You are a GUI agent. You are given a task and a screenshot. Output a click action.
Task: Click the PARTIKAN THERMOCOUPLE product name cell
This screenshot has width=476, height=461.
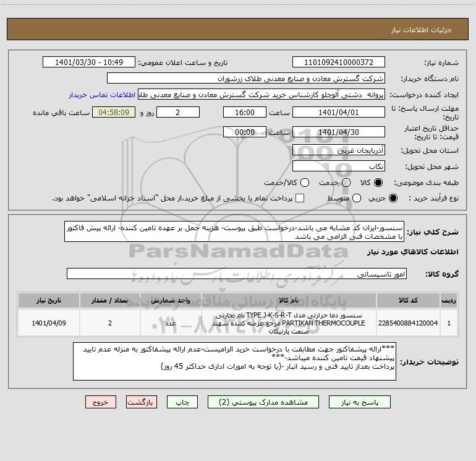pos(289,323)
